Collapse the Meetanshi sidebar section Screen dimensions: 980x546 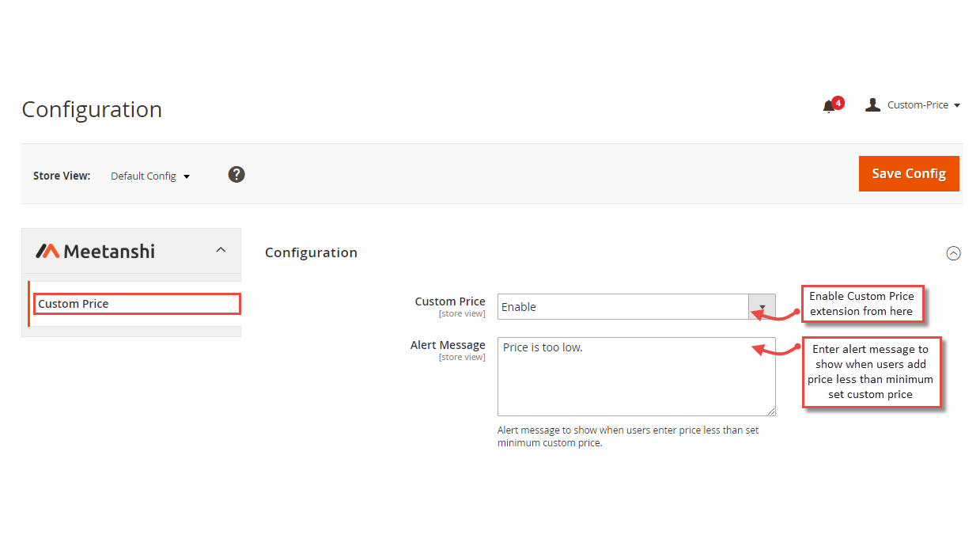click(221, 250)
